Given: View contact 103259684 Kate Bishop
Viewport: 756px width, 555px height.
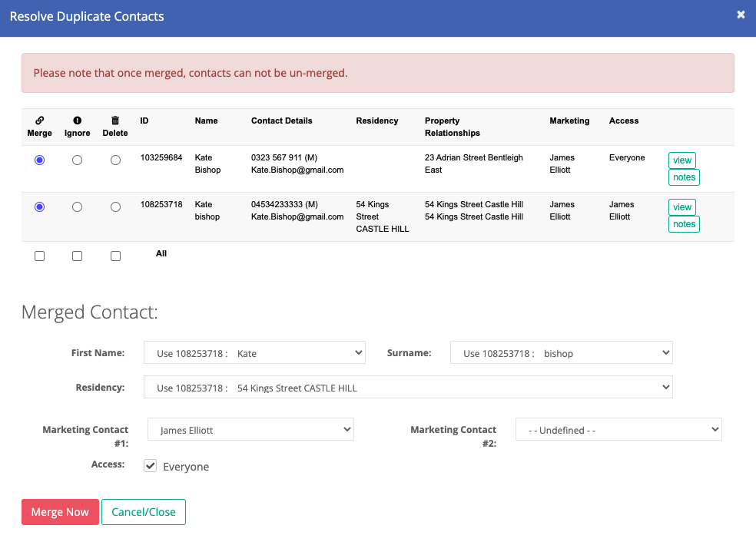Looking at the screenshot, I should (681, 160).
